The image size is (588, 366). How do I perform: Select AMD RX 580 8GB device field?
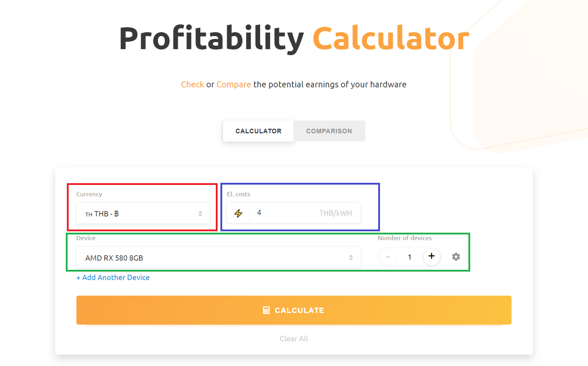(219, 257)
